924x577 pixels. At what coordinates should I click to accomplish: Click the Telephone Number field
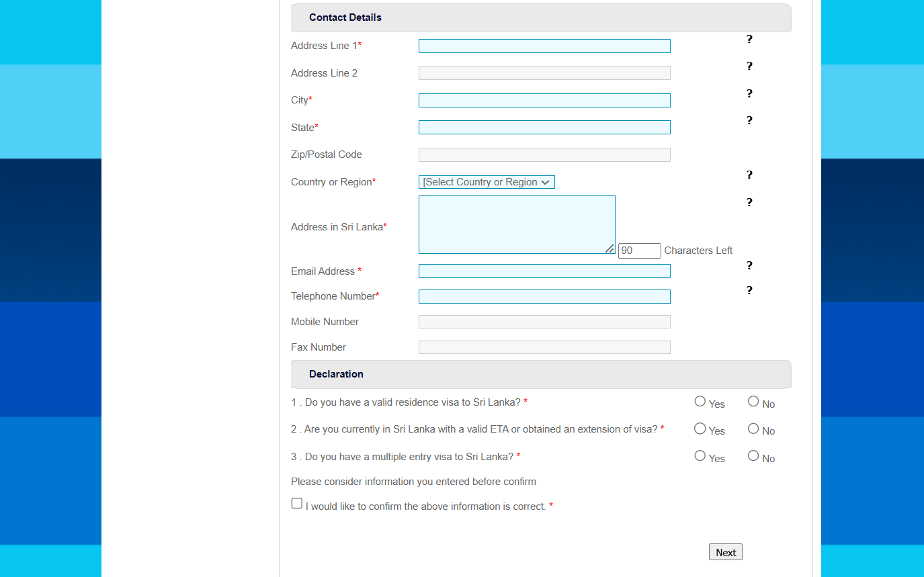544,297
